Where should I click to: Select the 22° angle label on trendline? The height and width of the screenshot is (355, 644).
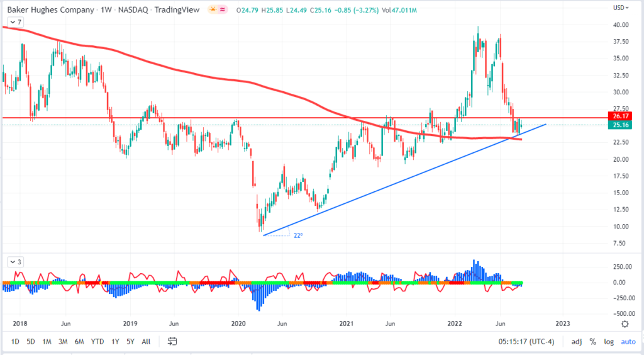298,235
